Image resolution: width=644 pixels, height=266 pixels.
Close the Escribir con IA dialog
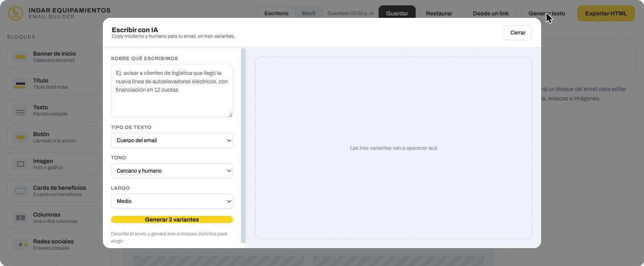(x=518, y=33)
